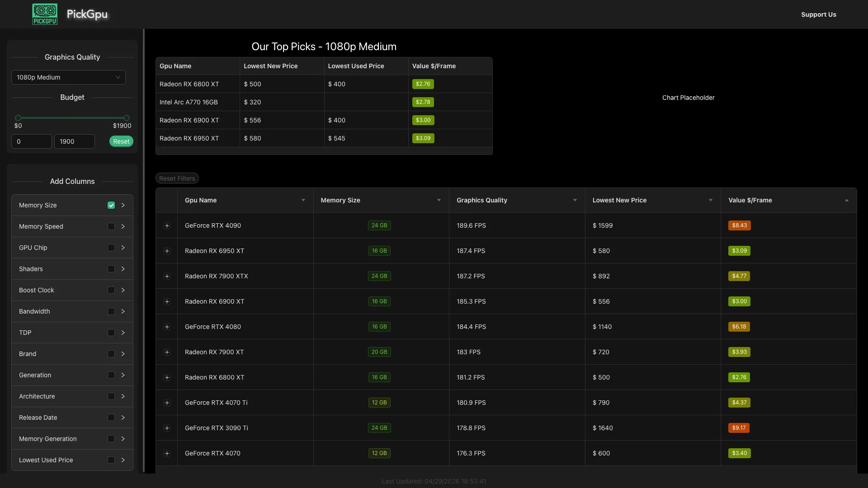The height and width of the screenshot is (488, 868).
Task: Enable the Lowest Used Price column checkbox
Action: [111, 460]
